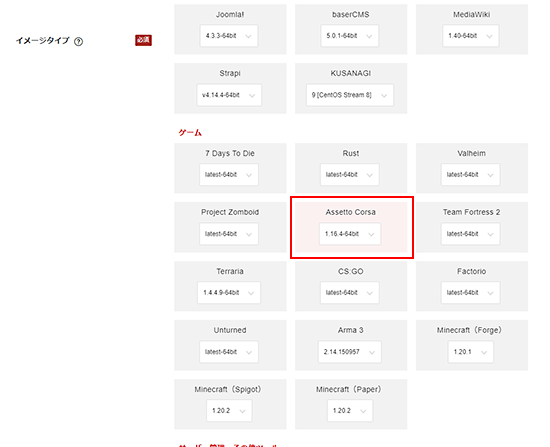Screen dimensions: 550x447
Task: Expand the Terraria 1.4.4.9-64bit dropdown
Action: (229, 293)
